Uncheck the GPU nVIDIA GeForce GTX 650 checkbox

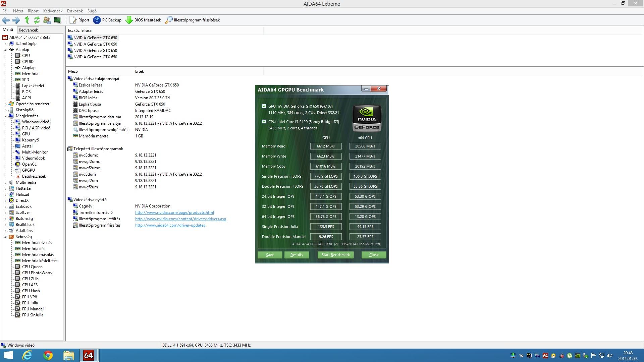264,106
